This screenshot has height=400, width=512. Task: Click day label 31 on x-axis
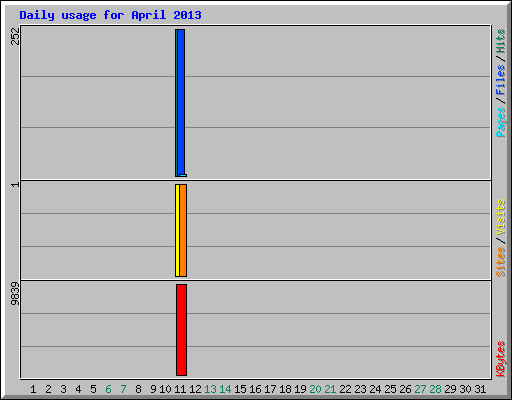tap(480, 389)
